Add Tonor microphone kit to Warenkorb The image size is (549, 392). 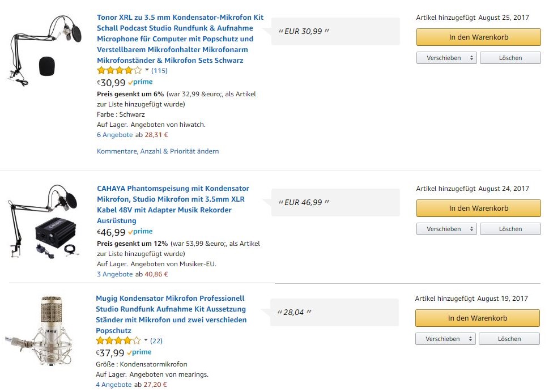pos(479,37)
